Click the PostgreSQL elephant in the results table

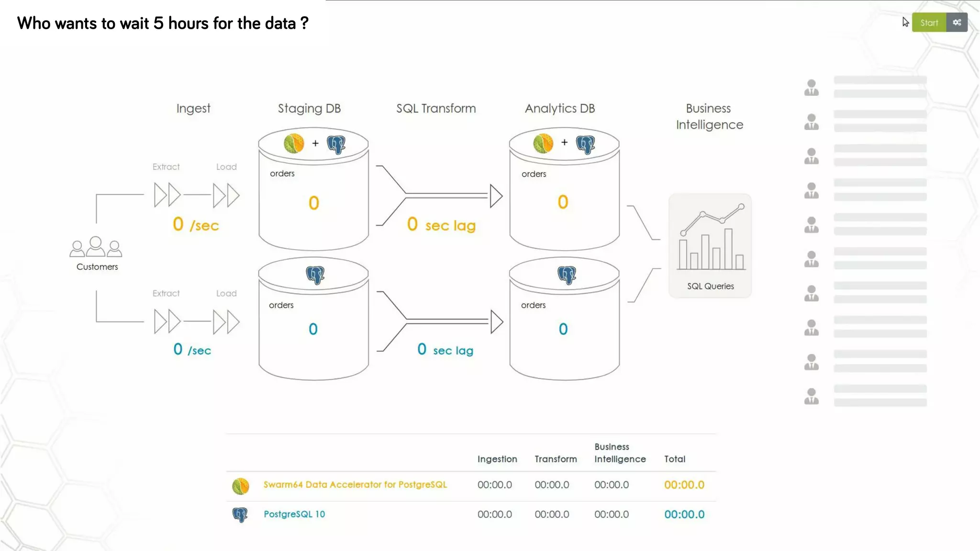pyautogui.click(x=240, y=515)
